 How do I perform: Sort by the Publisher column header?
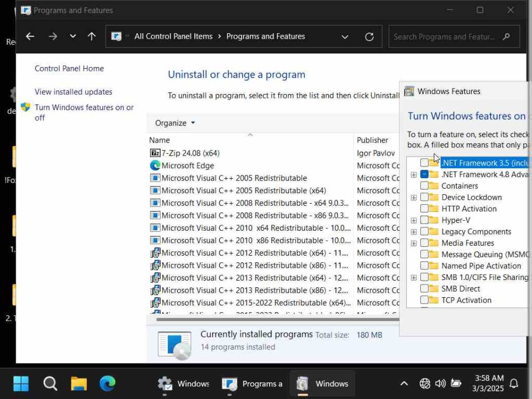coord(372,140)
